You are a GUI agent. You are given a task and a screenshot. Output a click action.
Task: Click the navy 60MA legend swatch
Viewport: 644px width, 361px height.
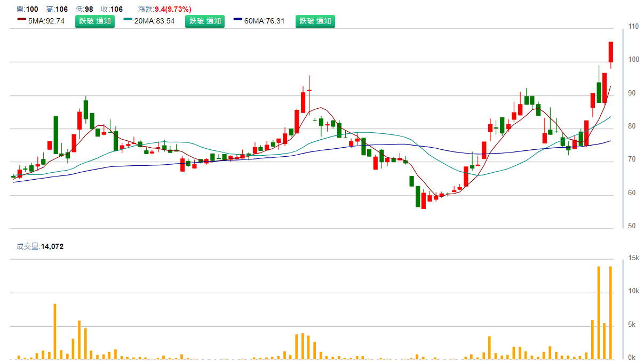238,20
